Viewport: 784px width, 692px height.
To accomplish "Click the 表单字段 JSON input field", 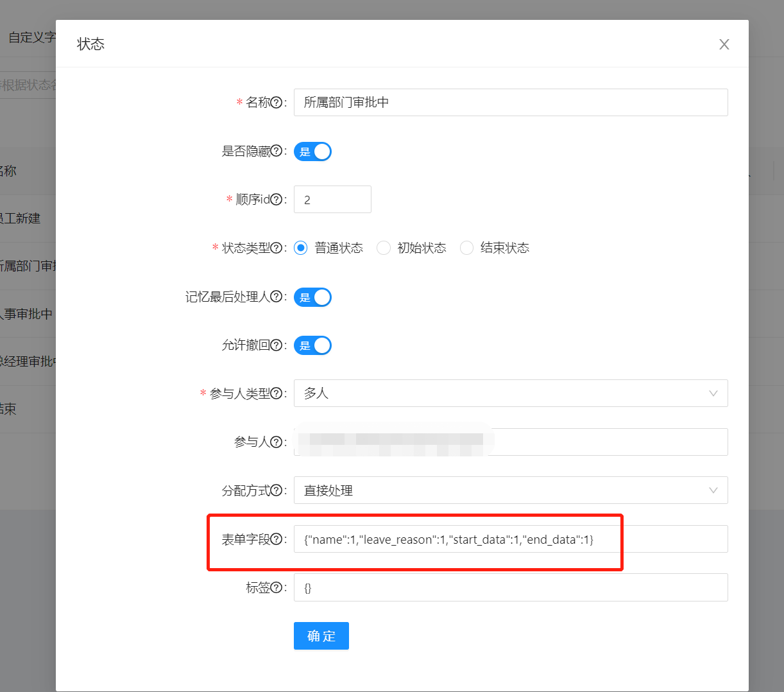I will point(511,539).
